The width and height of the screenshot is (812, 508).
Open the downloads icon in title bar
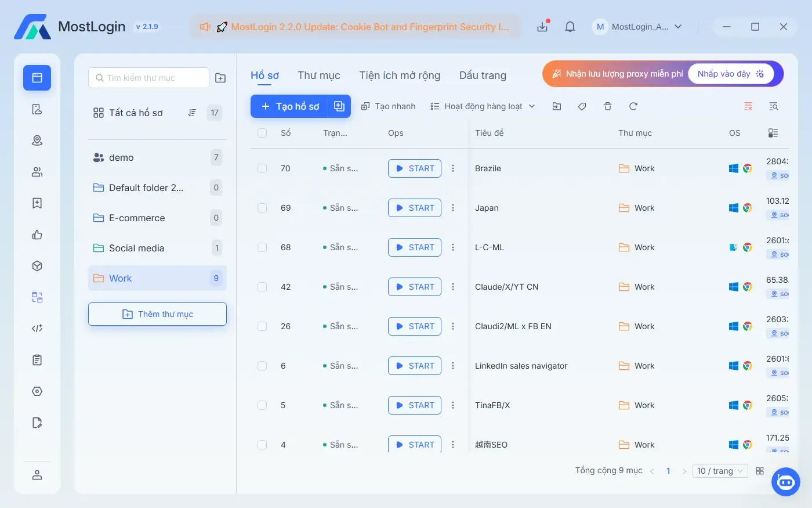tap(543, 27)
